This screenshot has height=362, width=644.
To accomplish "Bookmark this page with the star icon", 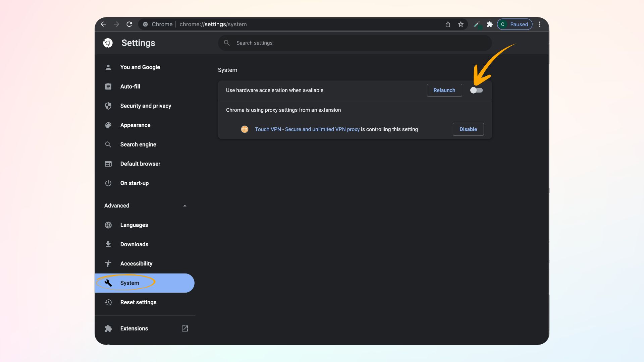I will tap(461, 24).
